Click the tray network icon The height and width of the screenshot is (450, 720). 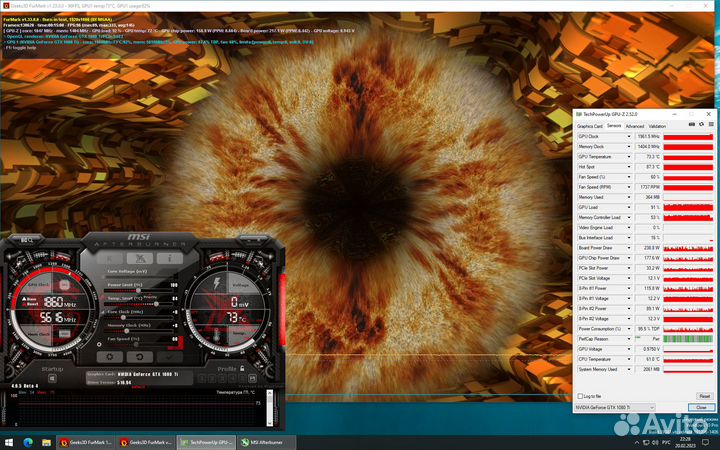coord(645,443)
